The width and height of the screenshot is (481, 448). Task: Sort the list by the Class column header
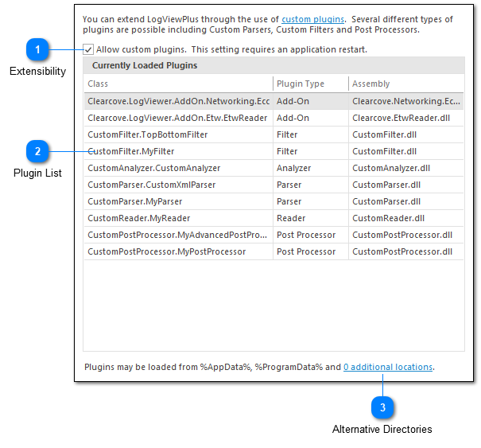point(179,84)
